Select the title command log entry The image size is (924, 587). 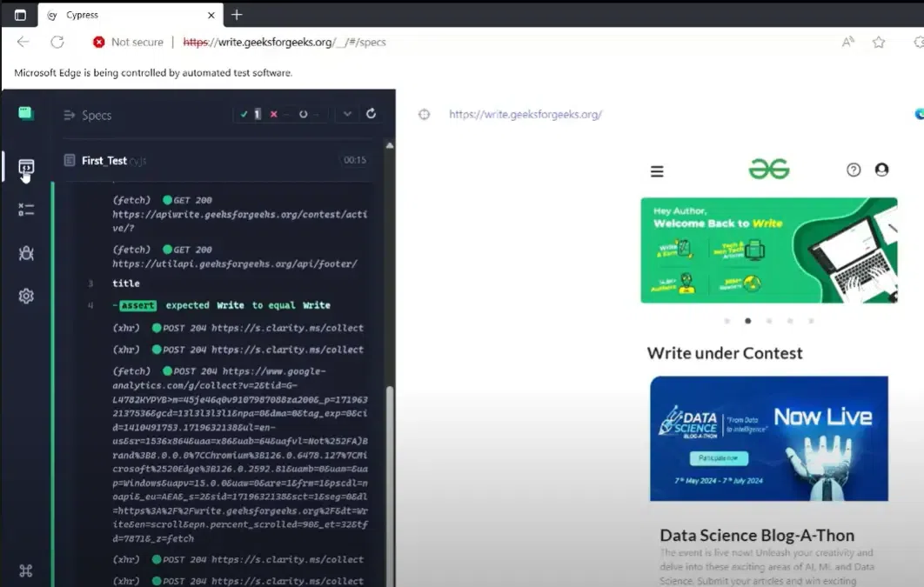tap(126, 283)
